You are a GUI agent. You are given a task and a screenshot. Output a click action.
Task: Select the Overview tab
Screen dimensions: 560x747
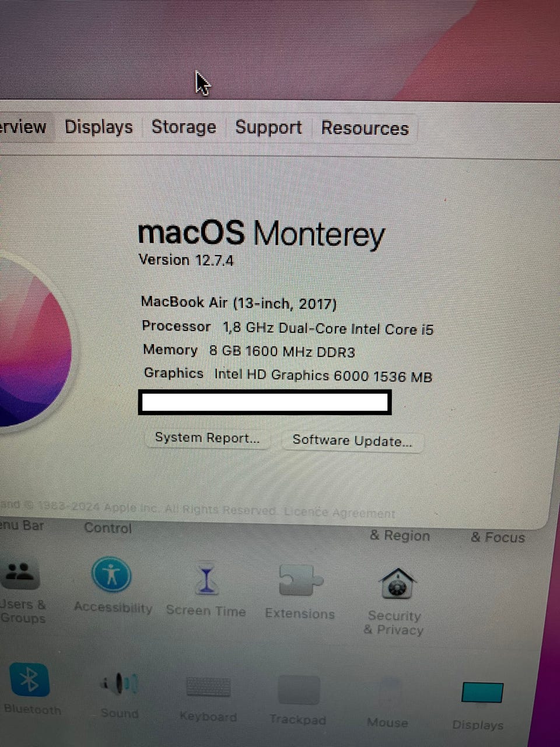pos(23,126)
